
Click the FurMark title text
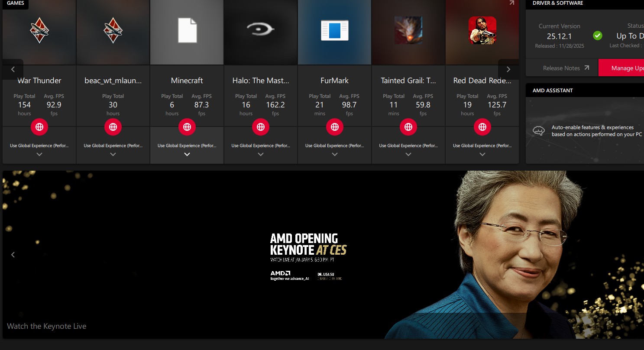tap(335, 81)
